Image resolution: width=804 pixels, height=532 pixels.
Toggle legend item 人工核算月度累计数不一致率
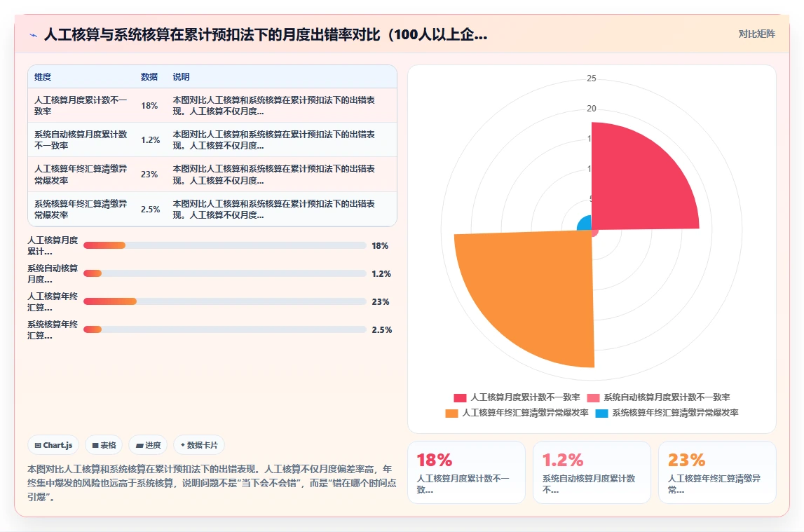517,397
